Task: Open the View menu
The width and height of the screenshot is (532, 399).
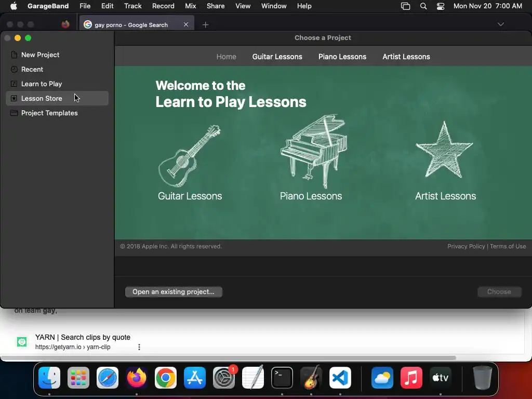Action: point(243,6)
